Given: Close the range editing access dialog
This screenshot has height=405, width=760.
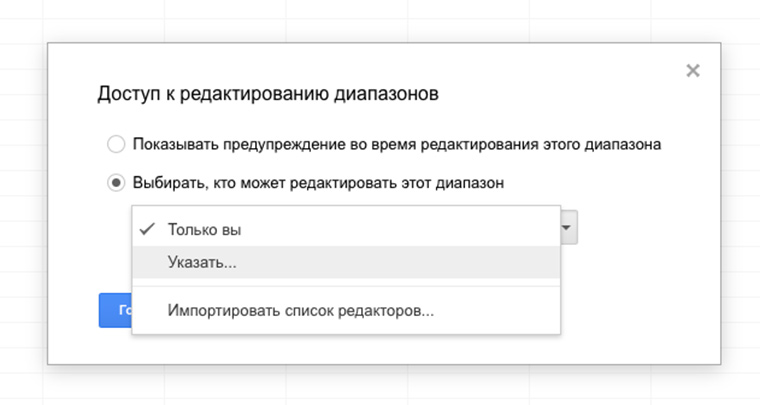Looking at the screenshot, I should (x=693, y=70).
